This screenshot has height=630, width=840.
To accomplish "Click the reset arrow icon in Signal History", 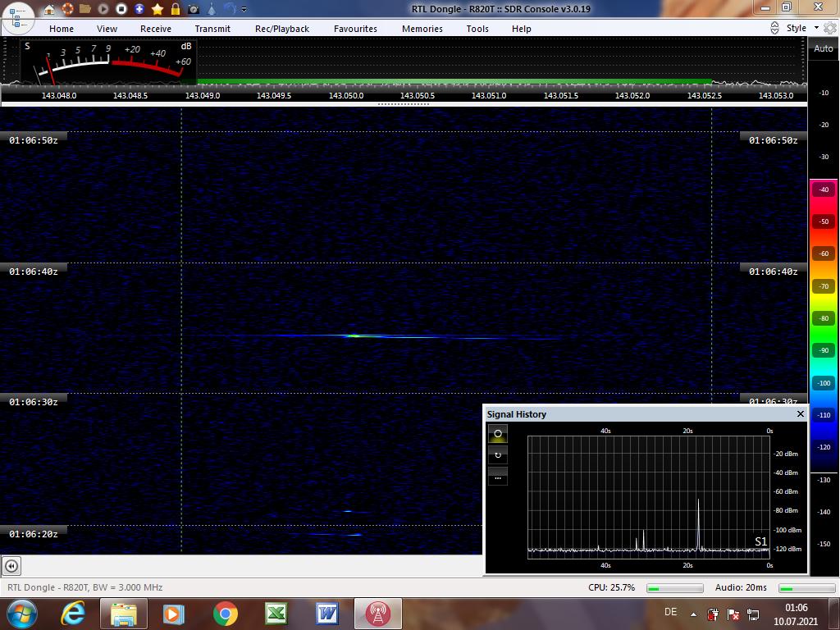I will [x=498, y=455].
